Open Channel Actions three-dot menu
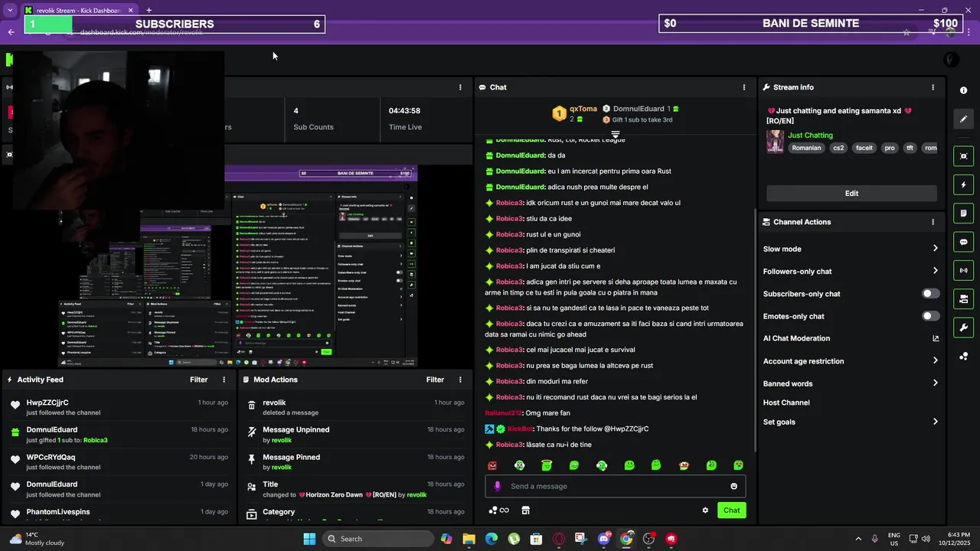This screenshot has width=980, height=551. 933,222
